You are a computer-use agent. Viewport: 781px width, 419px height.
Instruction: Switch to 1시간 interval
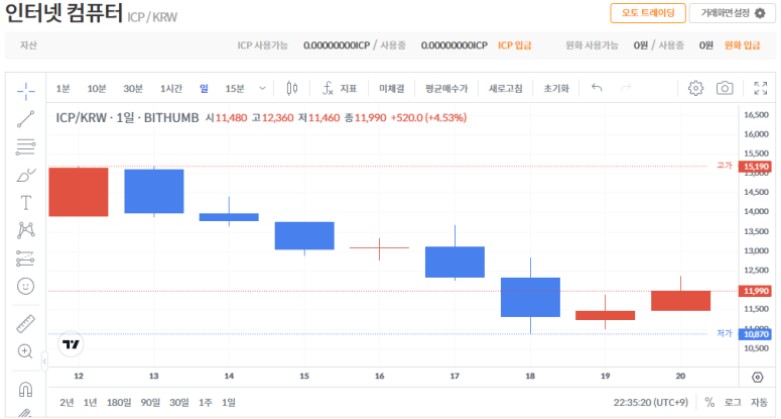coord(171,89)
